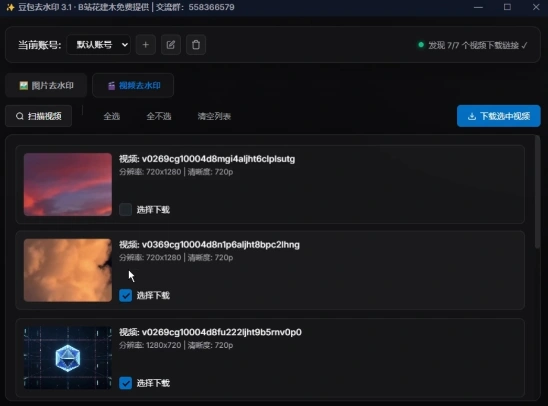Click the chevron arrow of account selector
Image resolution: width=548 pixels, height=406 pixels.
click(x=124, y=45)
